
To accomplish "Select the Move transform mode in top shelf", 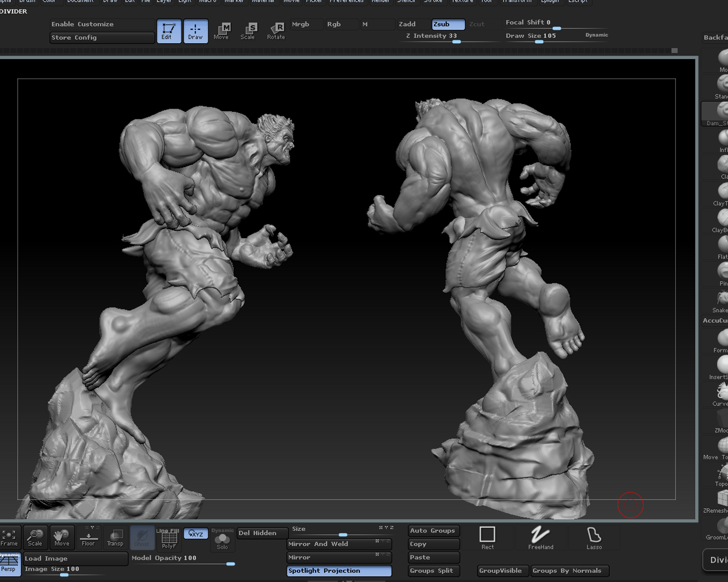I will (221, 31).
